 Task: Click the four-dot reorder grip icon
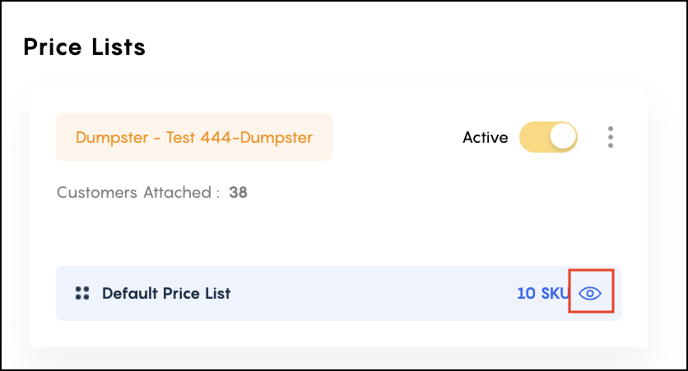click(x=82, y=293)
